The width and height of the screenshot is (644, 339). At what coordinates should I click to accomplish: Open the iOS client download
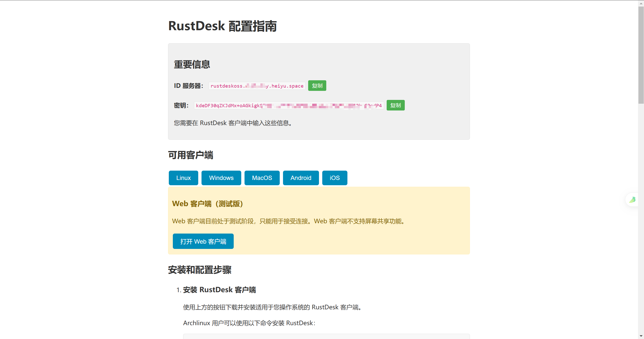tap(335, 178)
